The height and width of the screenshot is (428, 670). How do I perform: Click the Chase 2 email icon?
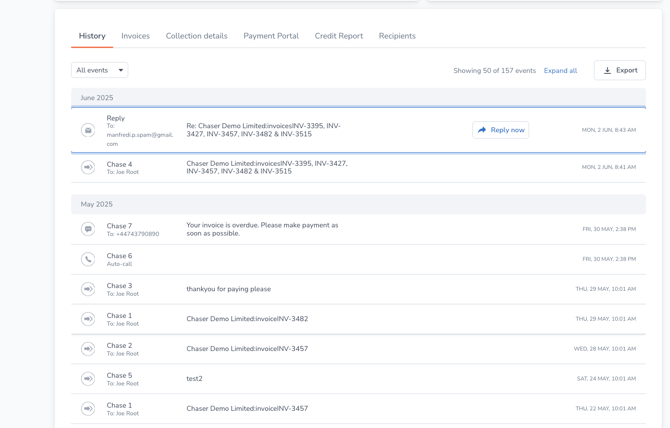pyautogui.click(x=88, y=349)
